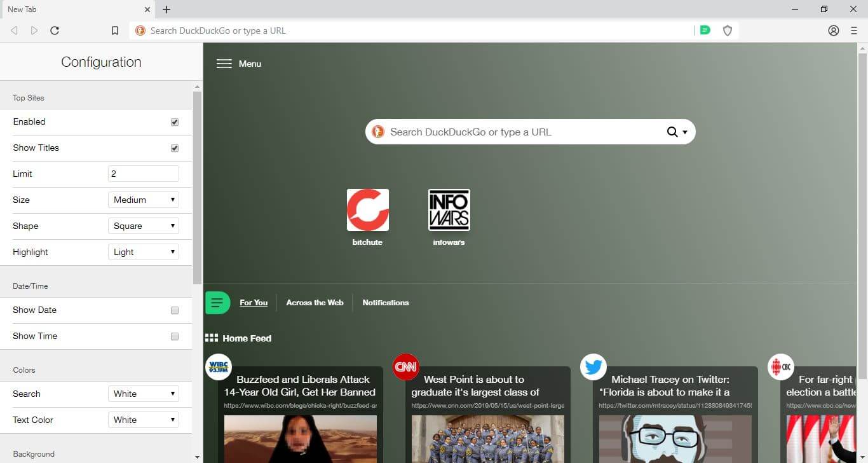The image size is (868, 463).
Task: Enable the Show Time checkbox
Action: [175, 336]
